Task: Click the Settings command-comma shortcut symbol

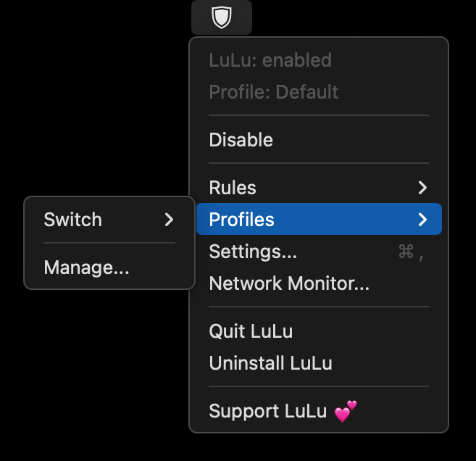Action: pyautogui.click(x=411, y=252)
